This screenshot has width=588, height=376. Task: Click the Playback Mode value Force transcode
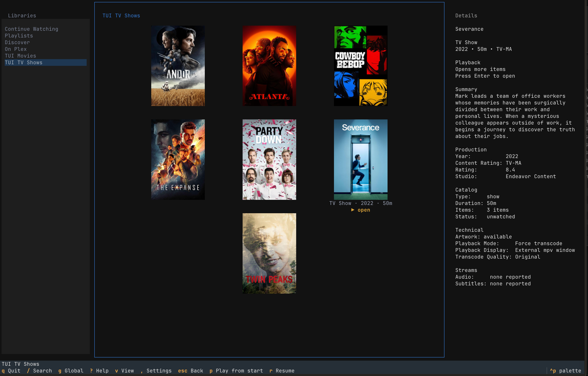[x=539, y=244]
